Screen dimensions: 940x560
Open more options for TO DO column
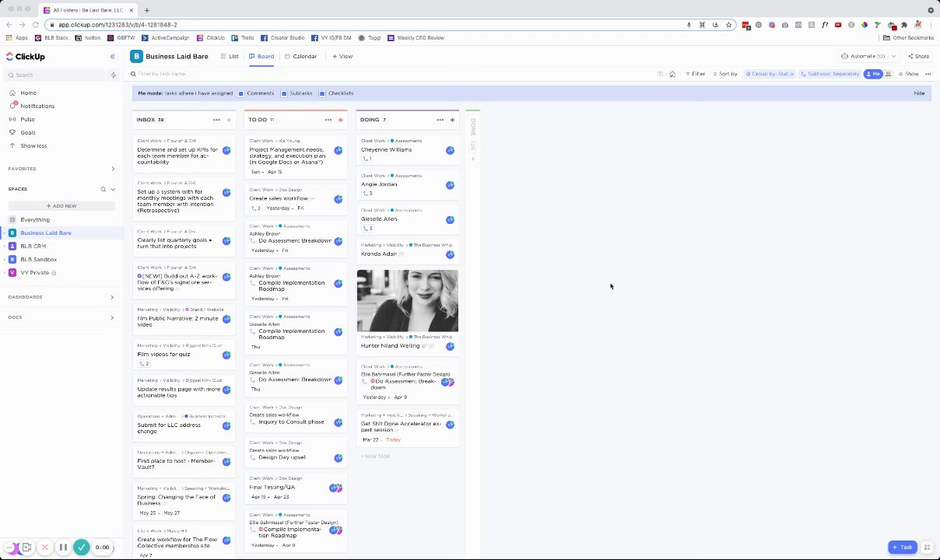pos(328,120)
